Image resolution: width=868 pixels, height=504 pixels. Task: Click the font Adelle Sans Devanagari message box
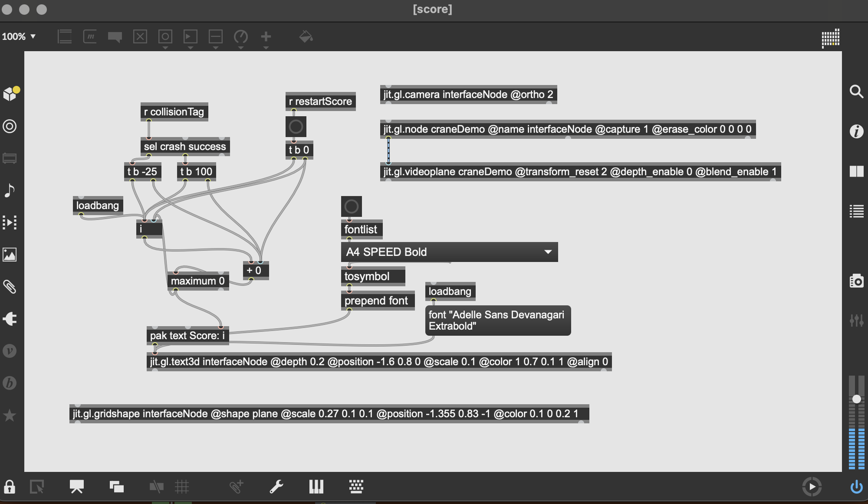[497, 321]
